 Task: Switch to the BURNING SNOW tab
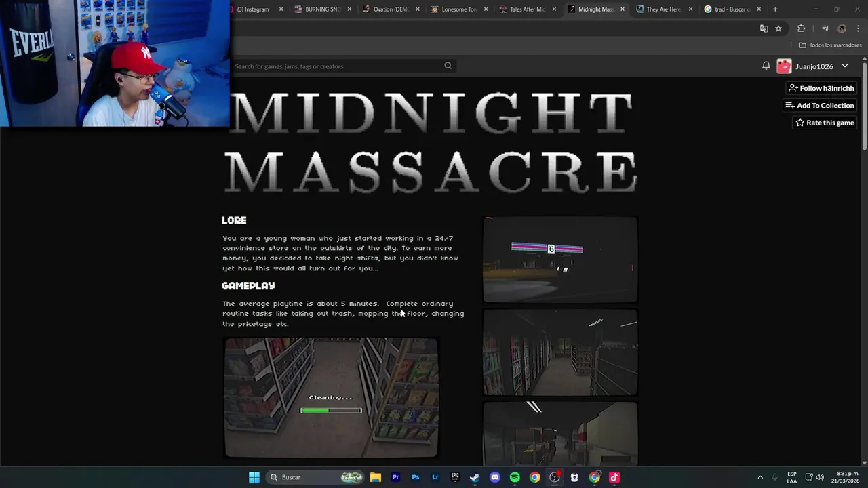pyautogui.click(x=323, y=9)
